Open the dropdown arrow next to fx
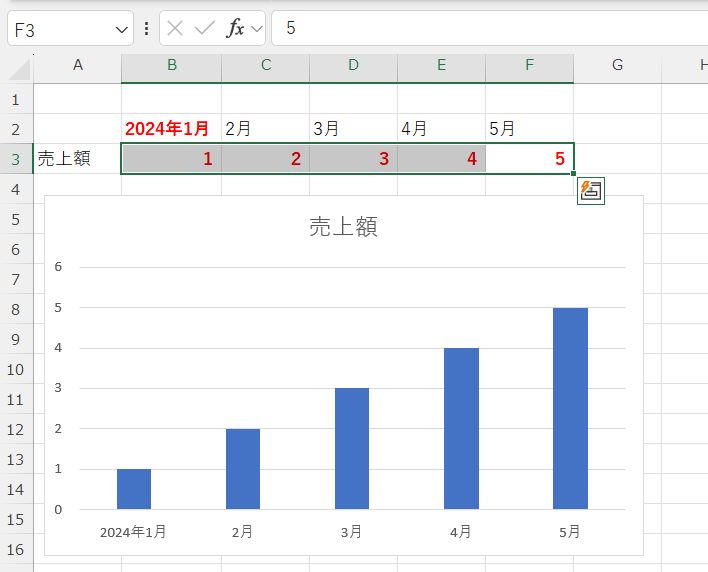This screenshot has height=572, width=708. point(257,29)
